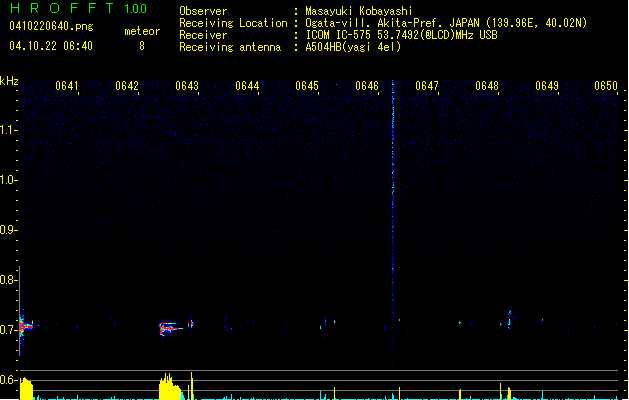Click the 0.8 kHz frequency label
The image size is (629, 400).
8,280
